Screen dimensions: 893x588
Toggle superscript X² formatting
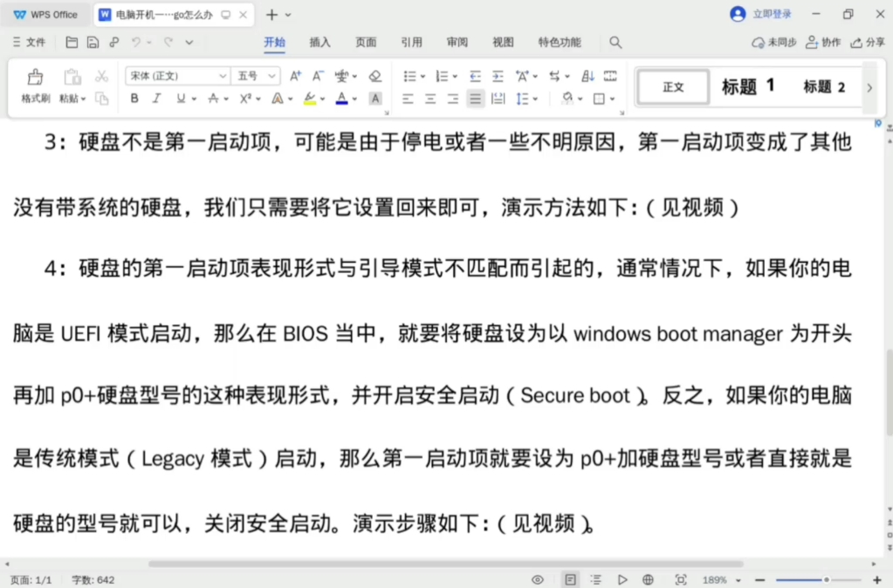245,99
